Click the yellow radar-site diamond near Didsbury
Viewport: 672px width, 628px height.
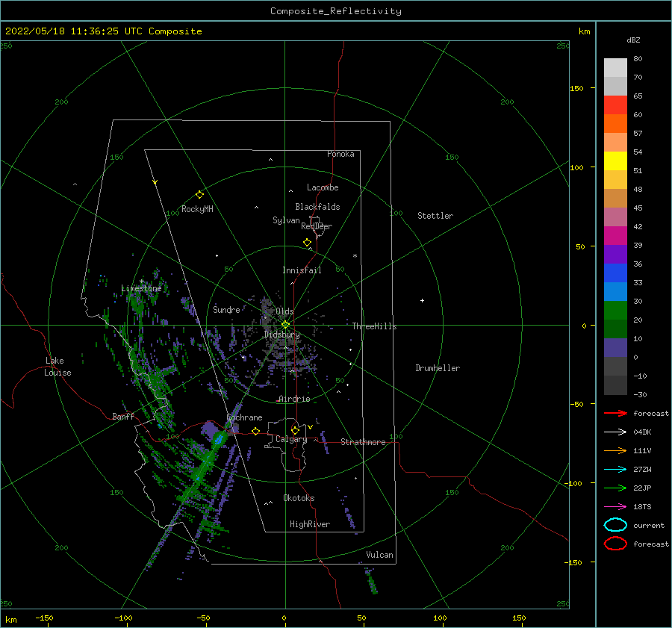coord(285,325)
